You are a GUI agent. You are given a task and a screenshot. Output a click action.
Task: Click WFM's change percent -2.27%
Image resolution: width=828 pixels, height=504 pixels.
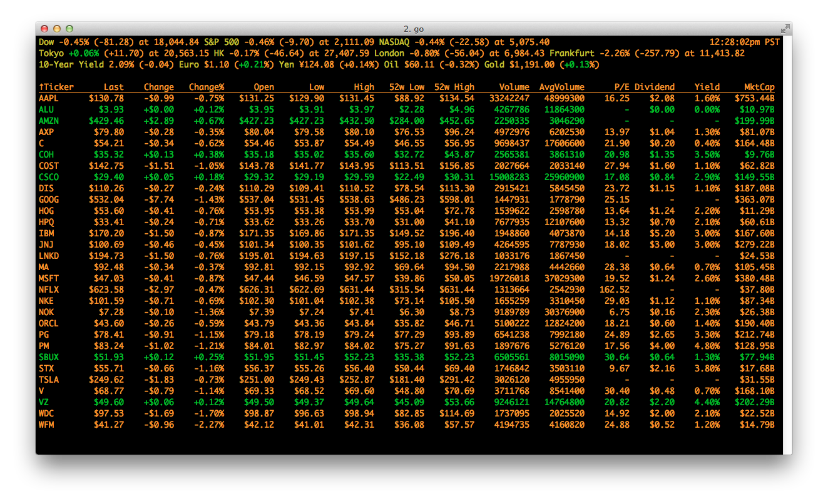pyautogui.click(x=209, y=425)
